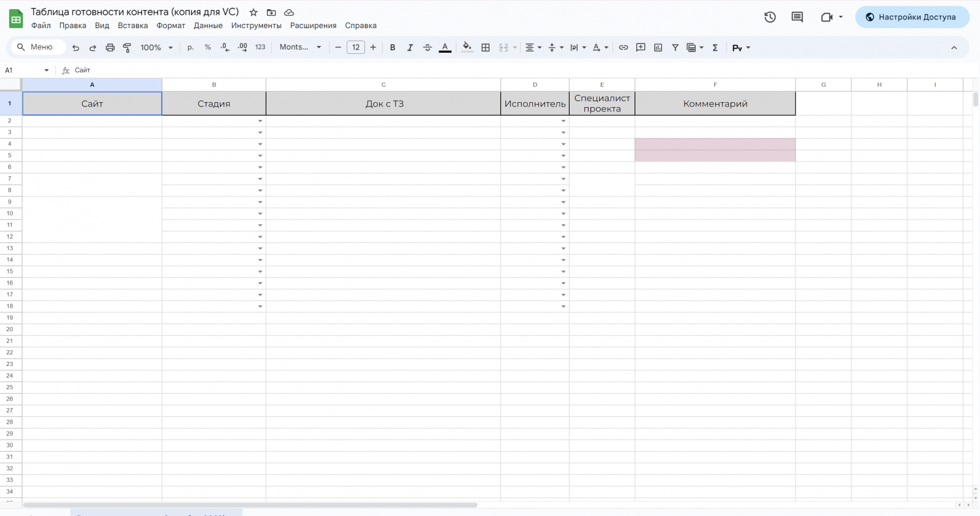Image resolution: width=980 pixels, height=516 pixels.
Task: Open the Стадия dropdown in row 10
Action: point(260,214)
